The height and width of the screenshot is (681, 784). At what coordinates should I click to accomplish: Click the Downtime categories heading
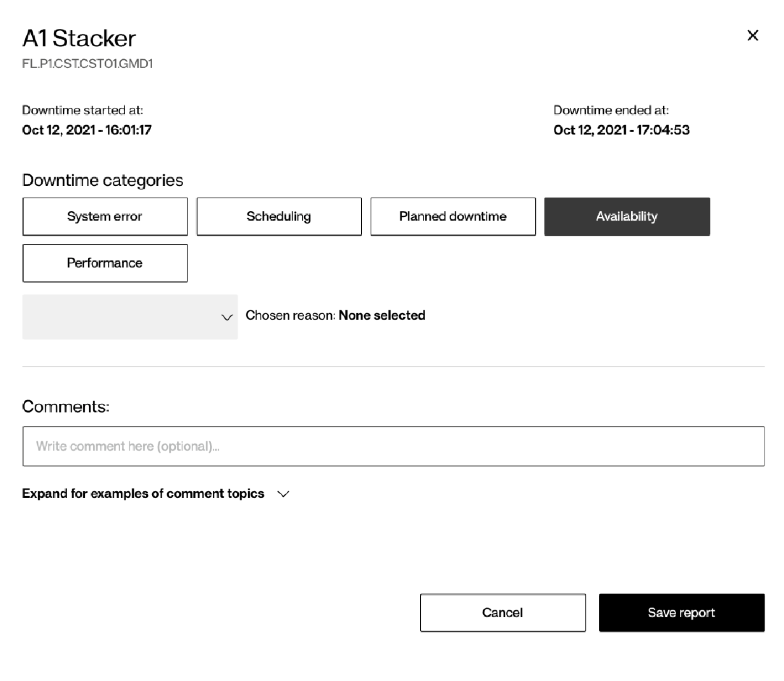103,180
